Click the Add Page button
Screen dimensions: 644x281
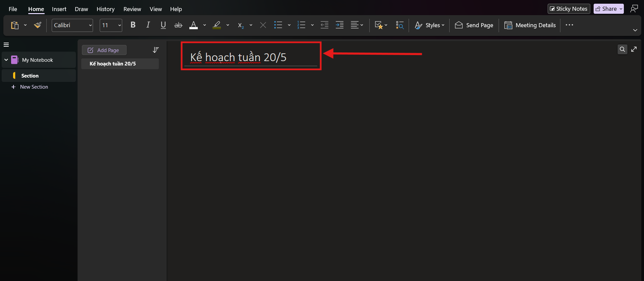[104, 50]
